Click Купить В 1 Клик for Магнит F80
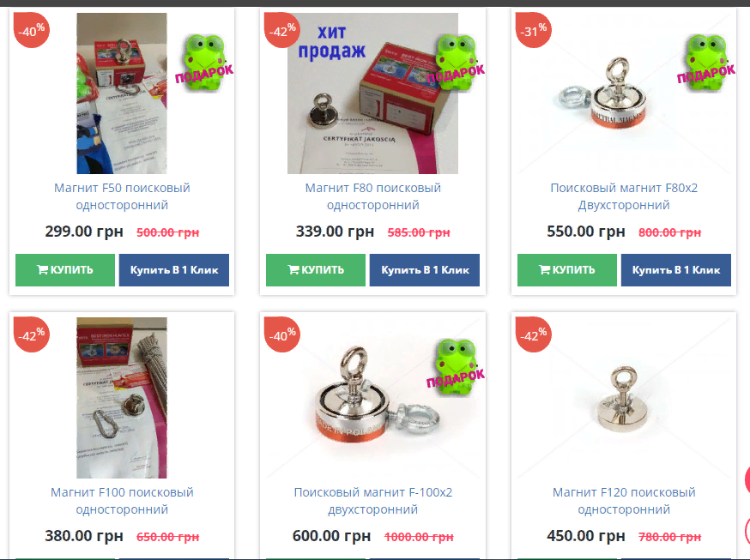Image resolution: width=750 pixels, height=560 pixels. click(x=425, y=270)
